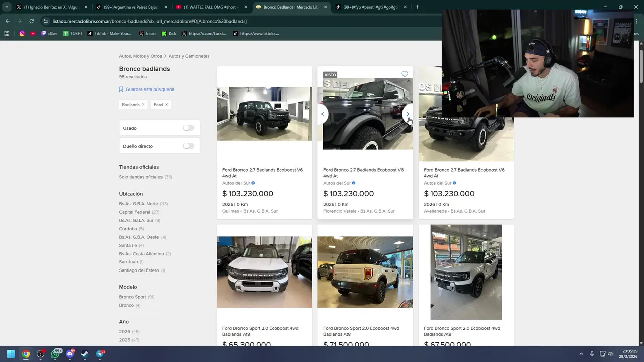This screenshot has width=644, height=362.
Task: Show previous photo of Florencio Varela listing
Action: coord(323,114)
